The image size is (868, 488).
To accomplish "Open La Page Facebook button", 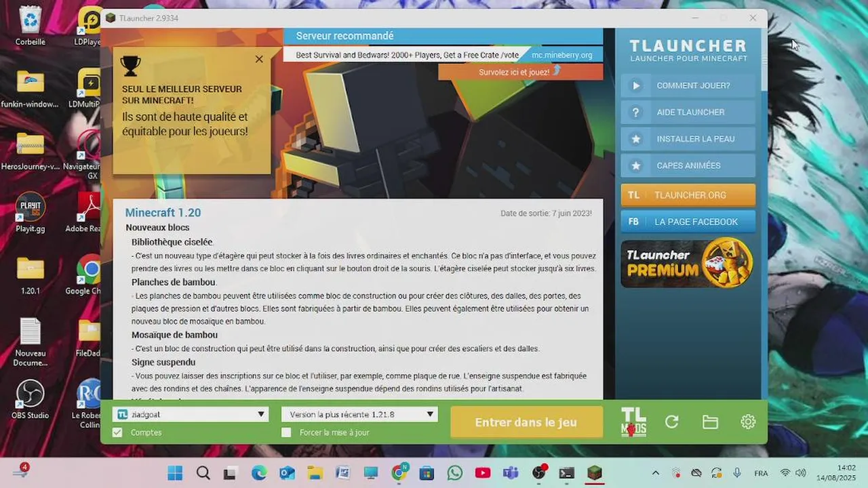I will point(688,222).
